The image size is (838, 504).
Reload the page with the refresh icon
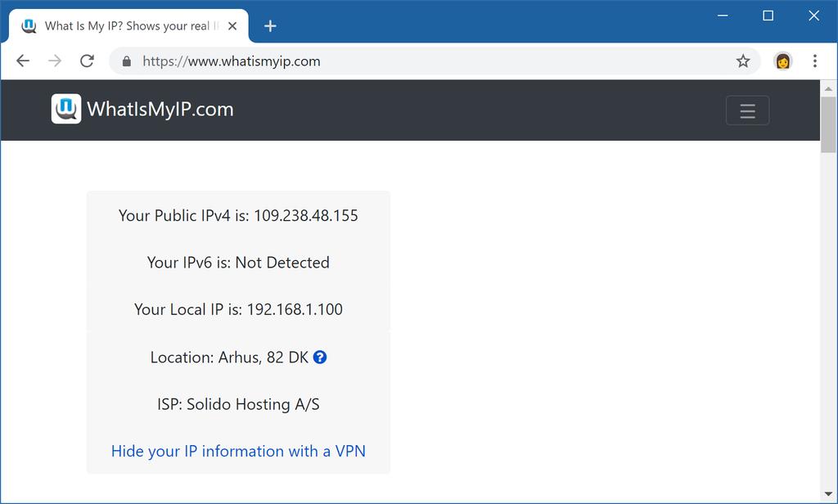coord(87,61)
